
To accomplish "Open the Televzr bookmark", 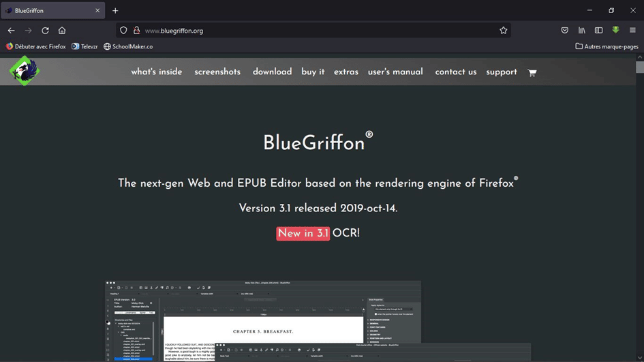I will [85, 46].
